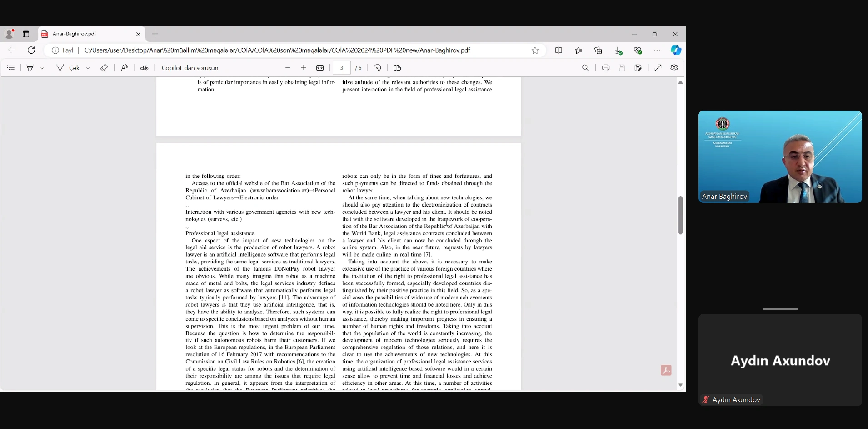Open the PDF table of contents panel
868x429 pixels.
click(11, 68)
